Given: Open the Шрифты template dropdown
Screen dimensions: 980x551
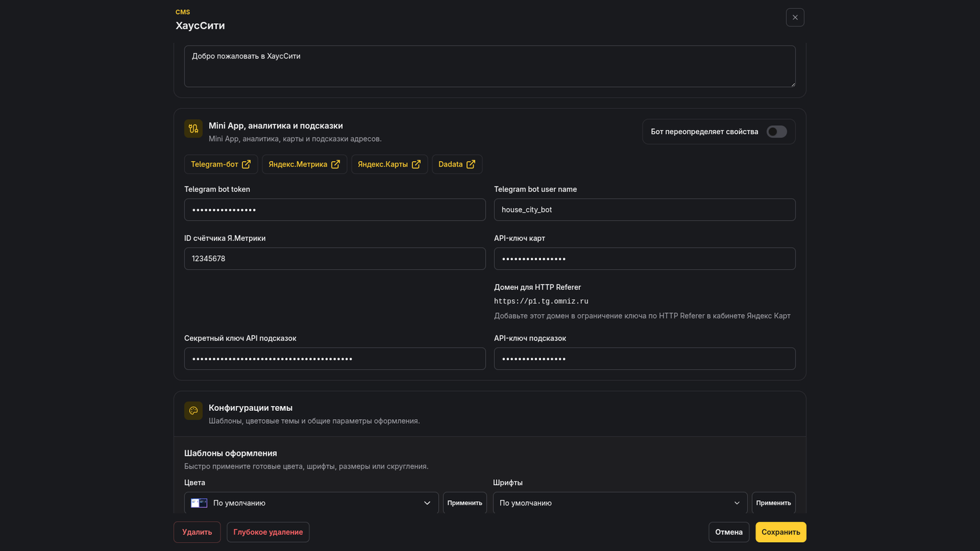Looking at the screenshot, I should click(x=620, y=503).
